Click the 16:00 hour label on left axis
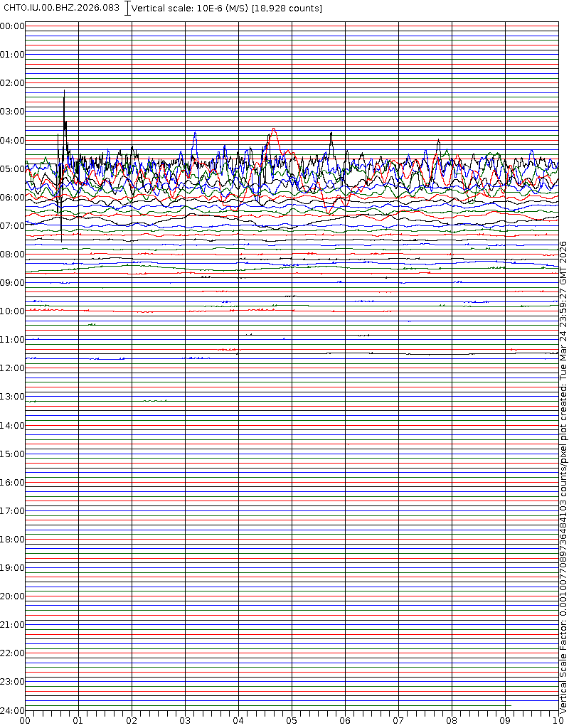 pos(12,483)
